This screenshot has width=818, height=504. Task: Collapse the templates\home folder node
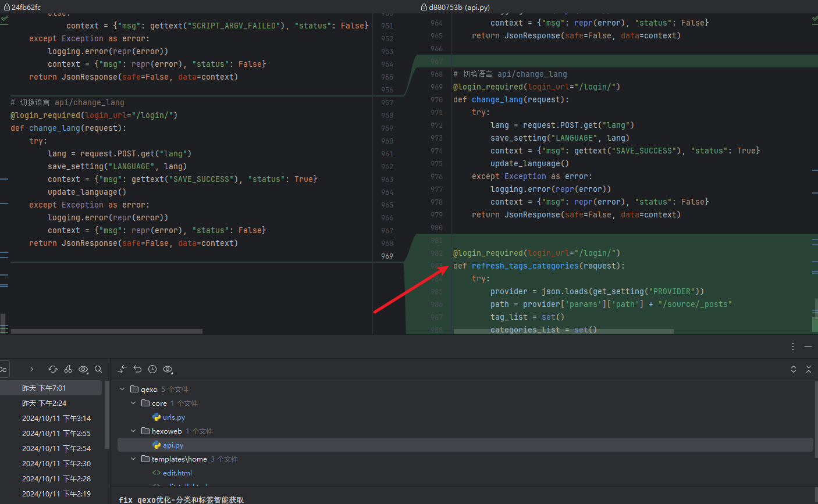tap(133, 459)
